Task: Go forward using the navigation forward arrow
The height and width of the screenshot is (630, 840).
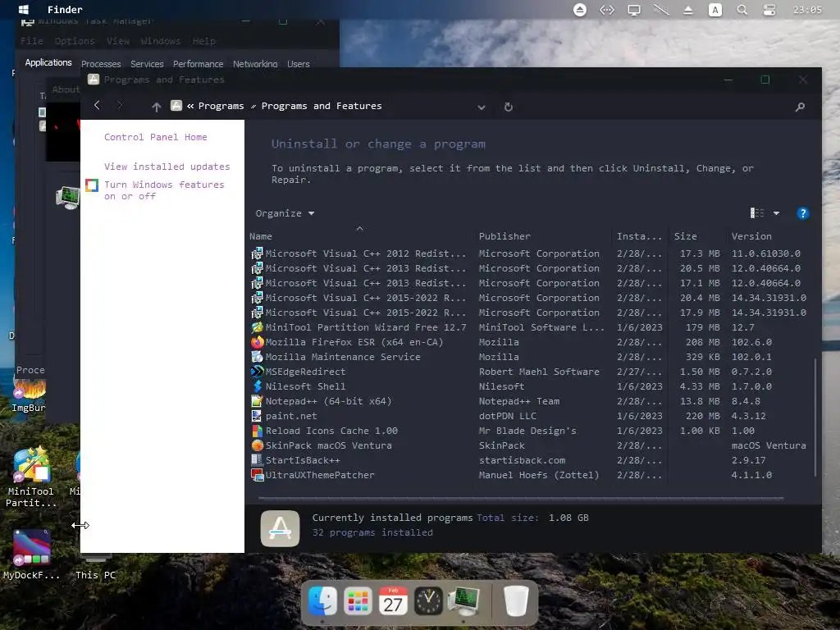Action: click(x=120, y=106)
